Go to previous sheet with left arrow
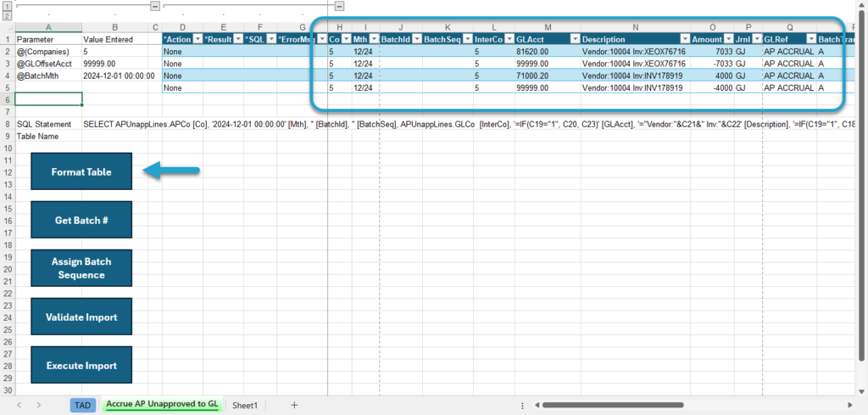 point(19,405)
